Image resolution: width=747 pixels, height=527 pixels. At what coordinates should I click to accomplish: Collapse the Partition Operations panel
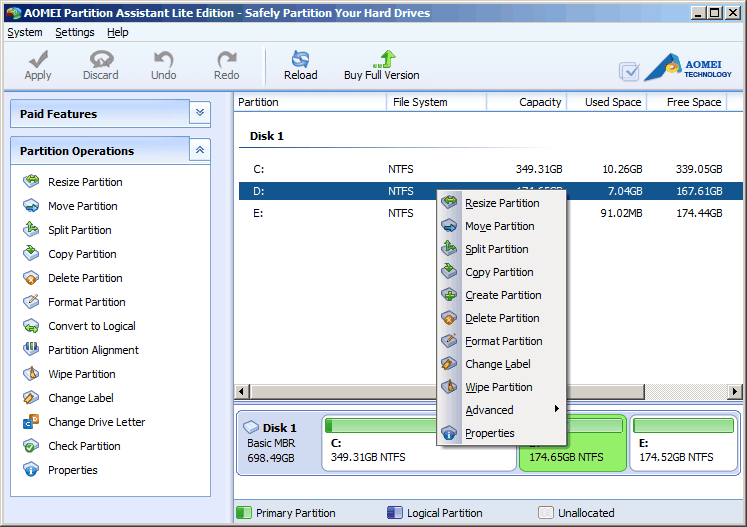[x=200, y=150]
